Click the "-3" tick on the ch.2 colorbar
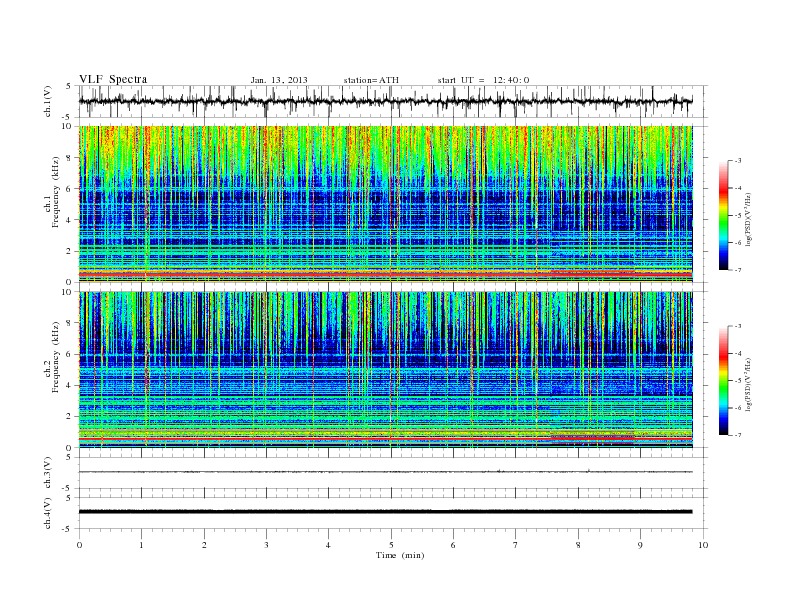792x612 pixels. [738, 326]
